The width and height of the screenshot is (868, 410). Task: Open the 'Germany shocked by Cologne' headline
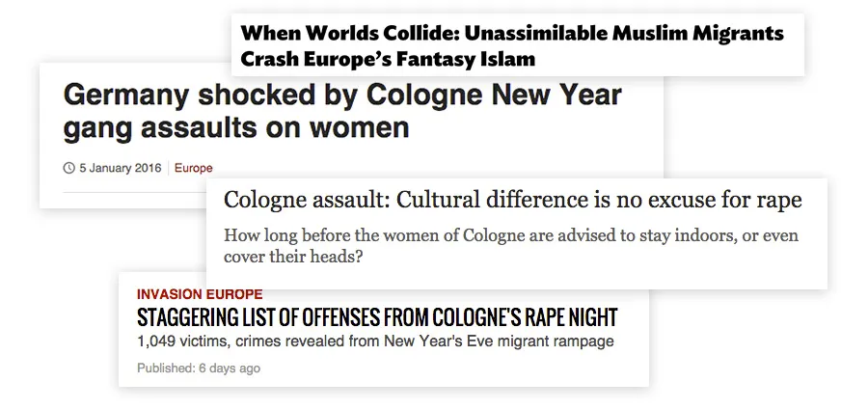point(342,111)
